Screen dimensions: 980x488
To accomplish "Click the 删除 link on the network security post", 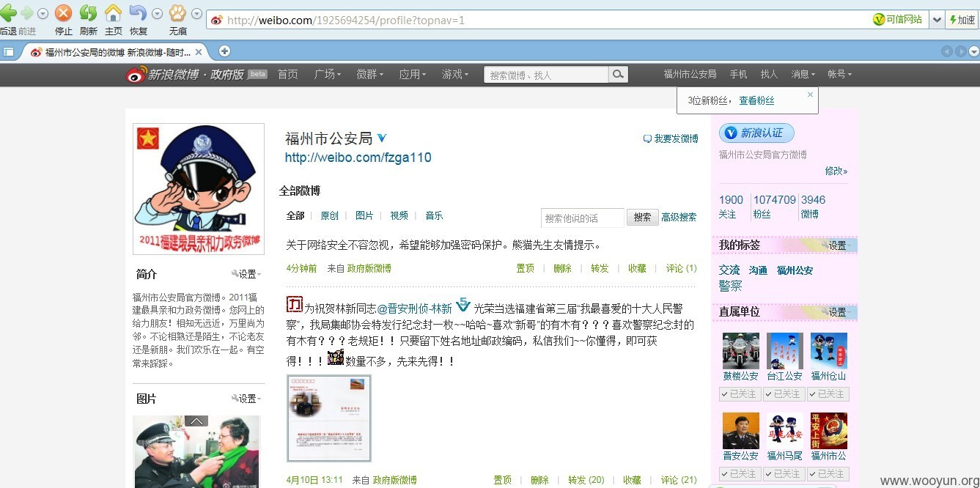I will [x=562, y=269].
